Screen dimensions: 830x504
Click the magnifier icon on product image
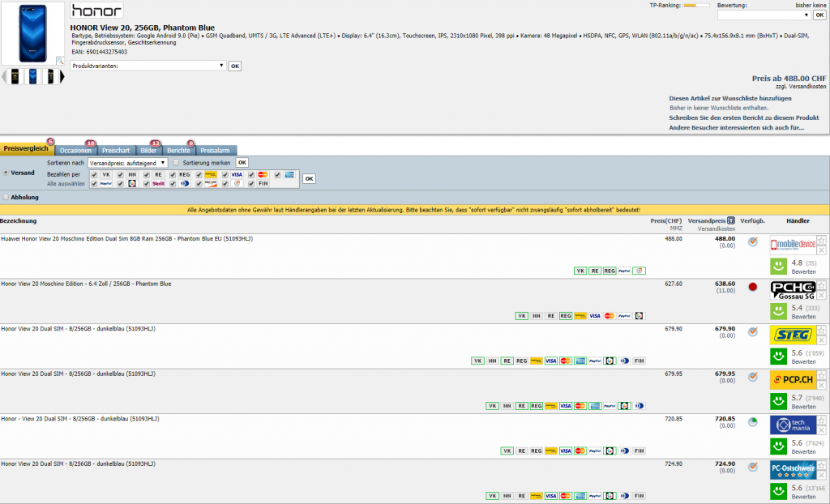click(60, 61)
